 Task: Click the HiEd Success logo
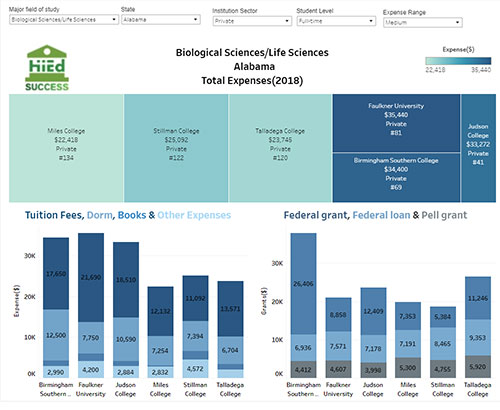[x=47, y=68]
